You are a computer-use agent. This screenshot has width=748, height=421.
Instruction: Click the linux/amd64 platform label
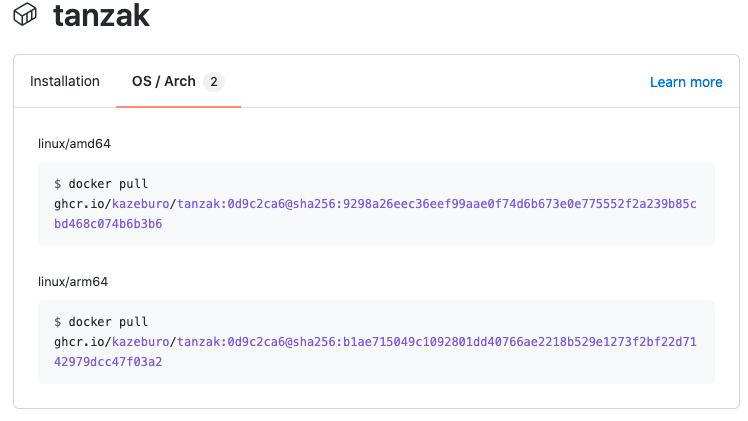[74, 144]
